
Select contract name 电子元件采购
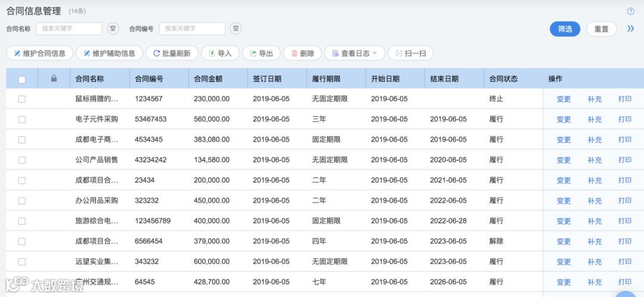pos(97,119)
